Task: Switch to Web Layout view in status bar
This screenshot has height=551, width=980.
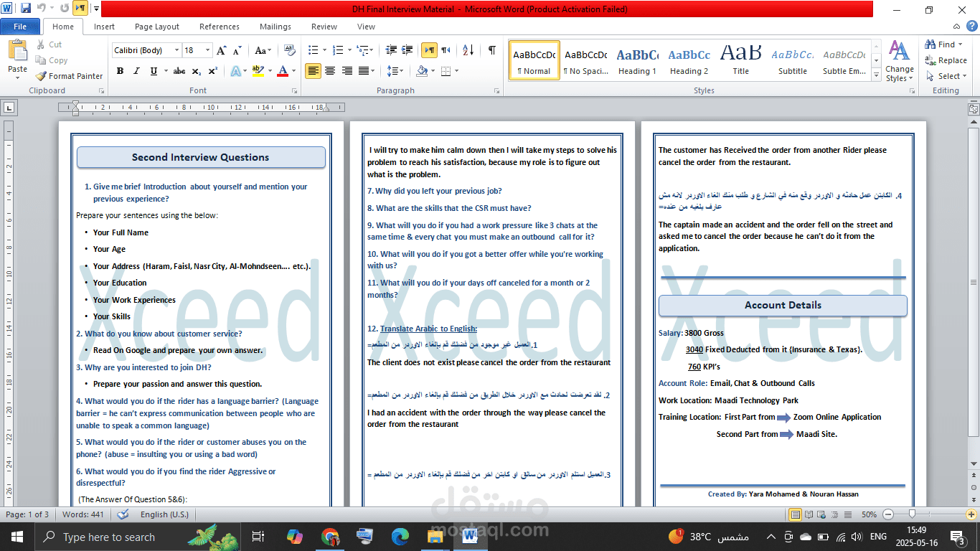Action: (823, 514)
